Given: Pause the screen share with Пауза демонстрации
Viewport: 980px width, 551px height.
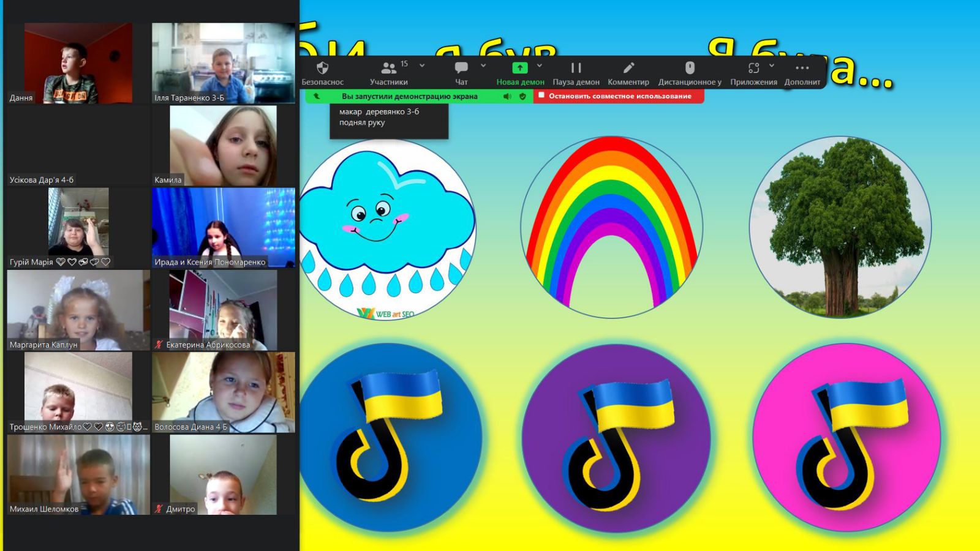Looking at the screenshot, I should tap(576, 73).
